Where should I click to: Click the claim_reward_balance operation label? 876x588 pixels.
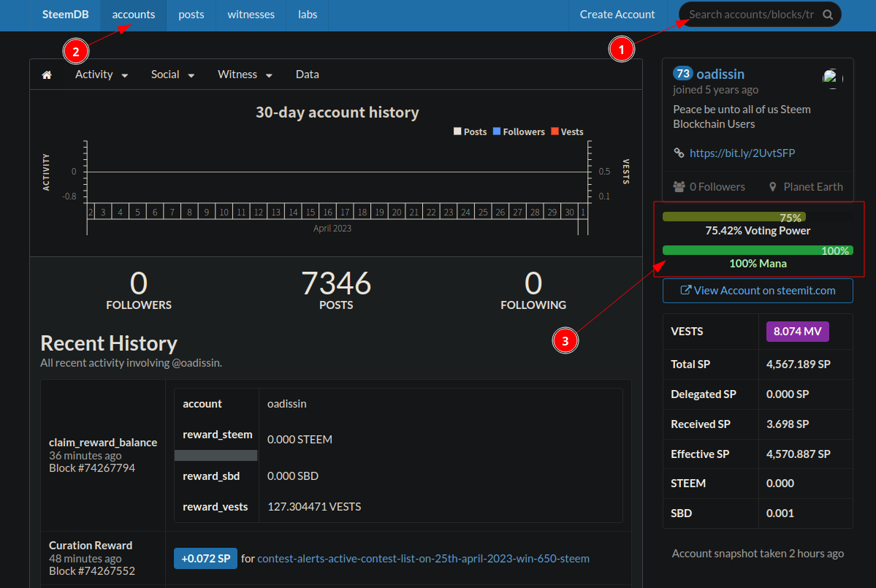[x=103, y=442]
